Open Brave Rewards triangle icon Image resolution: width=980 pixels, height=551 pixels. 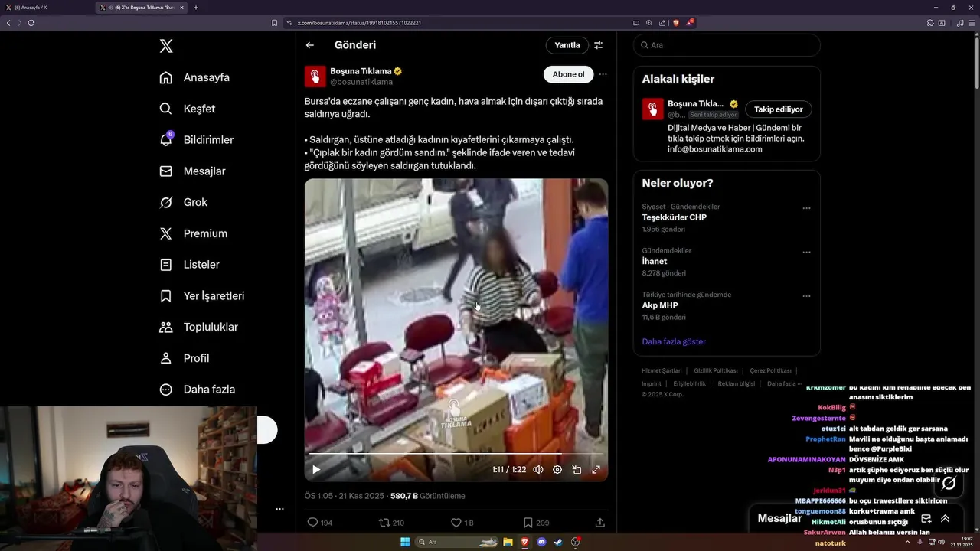tap(690, 23)
